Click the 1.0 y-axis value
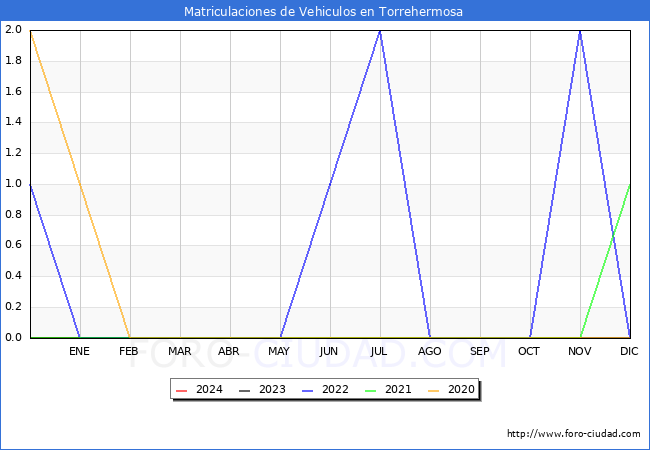The height and width of the screenshot is (450, 650). point(13,184)
